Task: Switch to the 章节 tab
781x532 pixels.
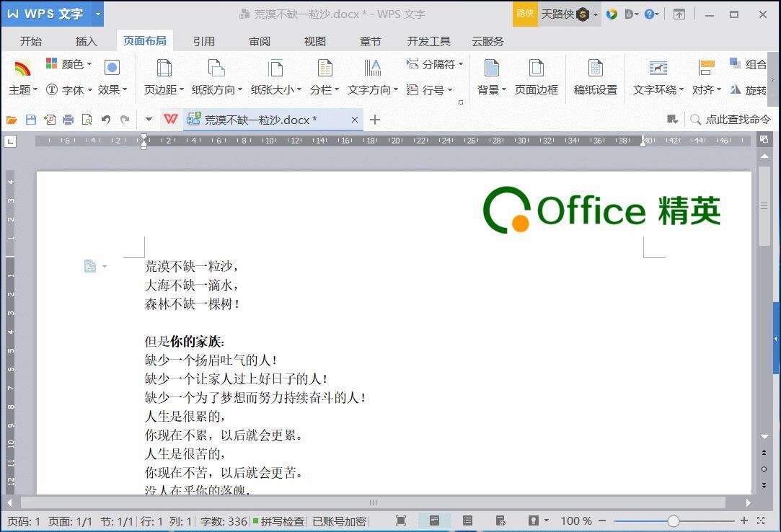Action: pyautogui.click(x=370, y=41)
